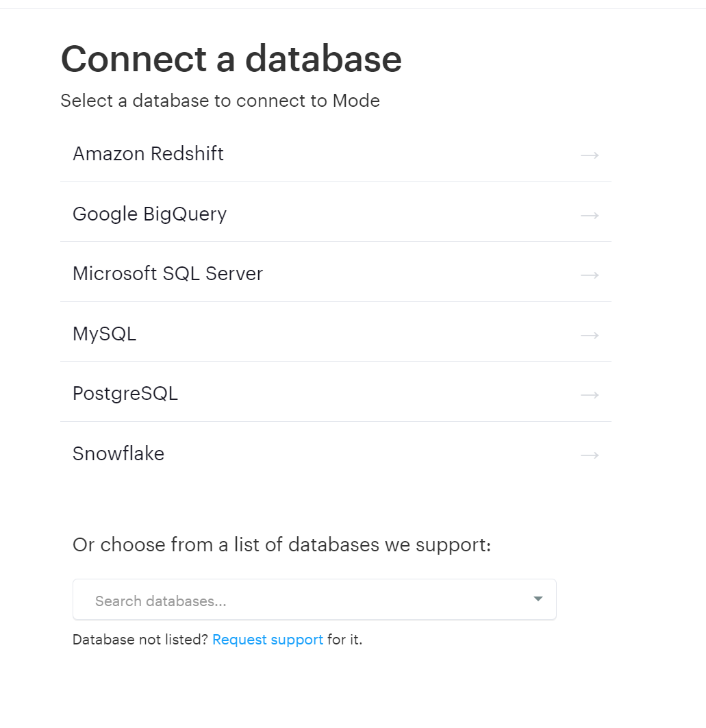Viewport: 706px width, 728px height.
Task: Click the Connect a database heading
Action: (231, 59)
